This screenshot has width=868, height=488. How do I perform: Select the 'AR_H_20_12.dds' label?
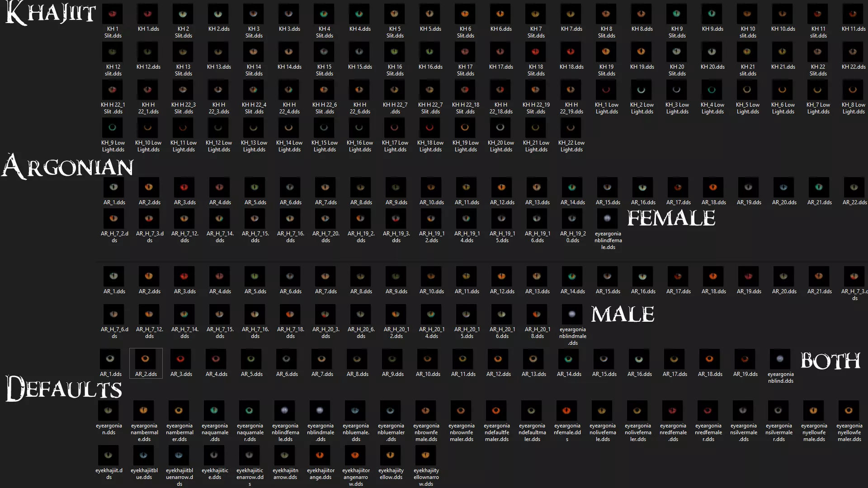pos(396,333)
